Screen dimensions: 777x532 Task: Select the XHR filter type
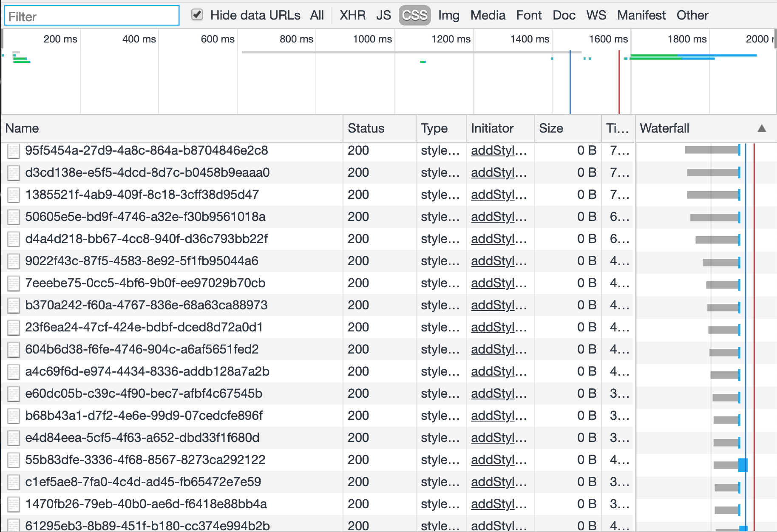point(352,15)
